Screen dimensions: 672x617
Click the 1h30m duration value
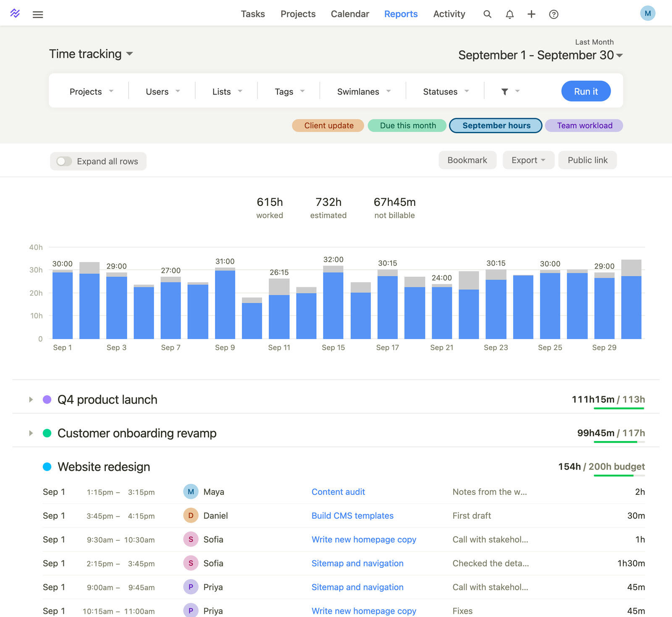[631, 563]
